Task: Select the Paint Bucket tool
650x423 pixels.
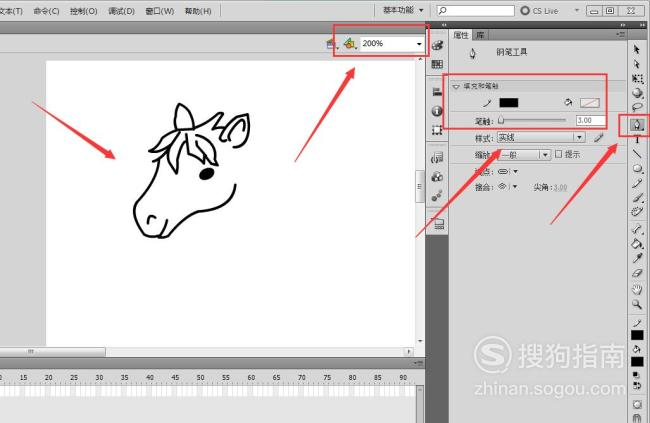Action: click(637, 243)
